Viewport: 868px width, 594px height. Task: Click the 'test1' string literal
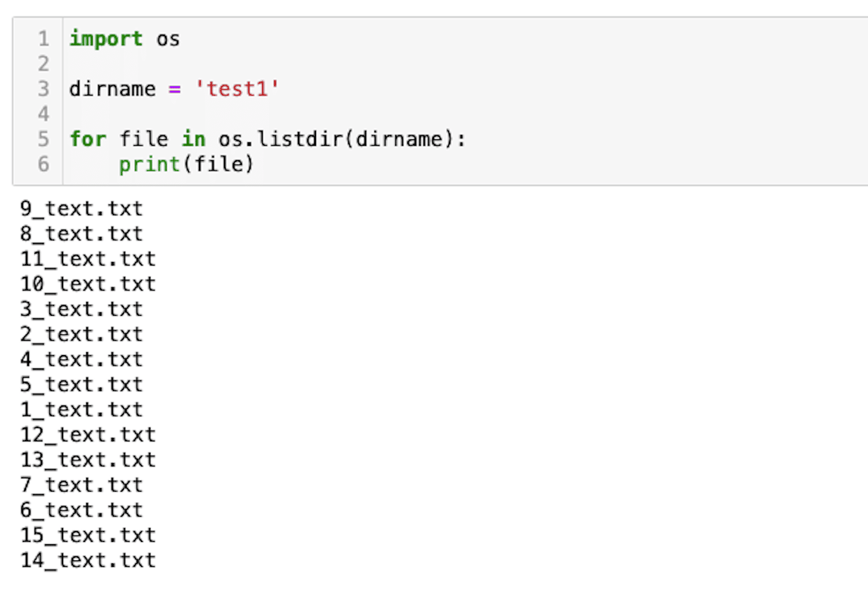237,88
